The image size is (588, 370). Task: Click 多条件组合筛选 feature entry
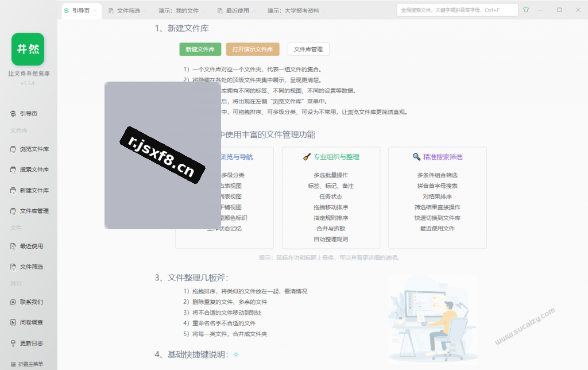(x=437, y=175)
